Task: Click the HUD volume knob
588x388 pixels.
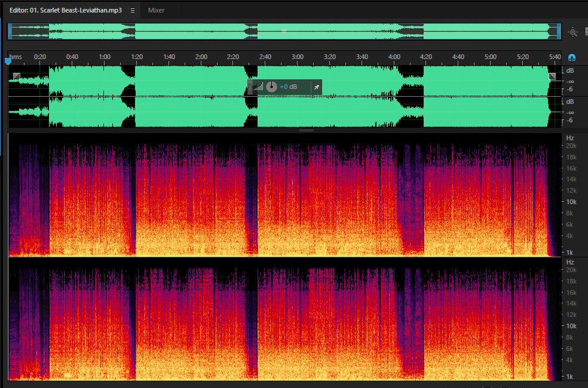Action: pyautogui.click(x=271, y=87)
